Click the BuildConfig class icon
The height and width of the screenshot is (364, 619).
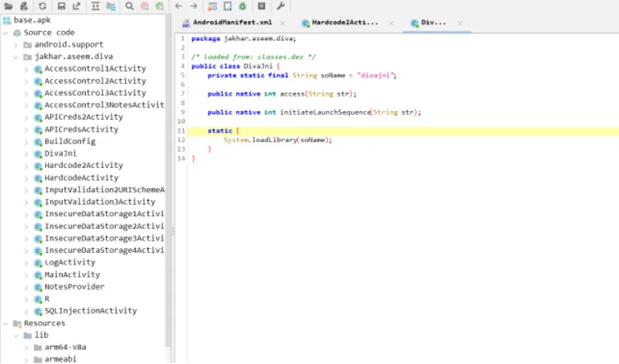click(38, 142)
